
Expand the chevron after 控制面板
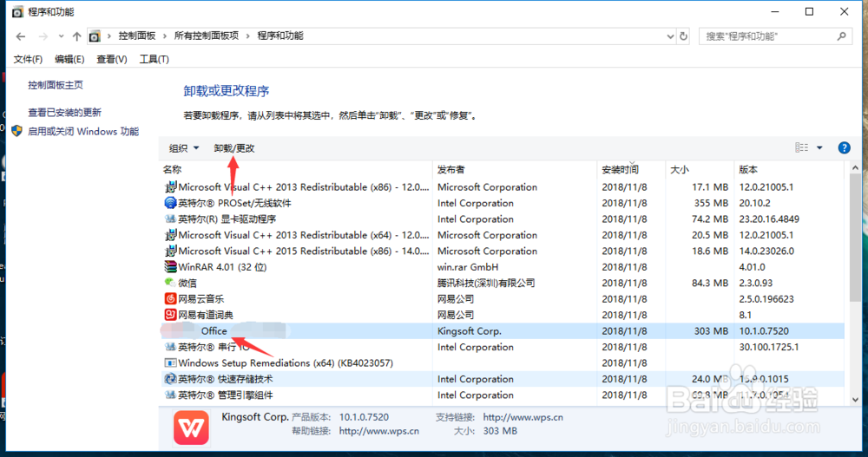[x=164, y=36]
